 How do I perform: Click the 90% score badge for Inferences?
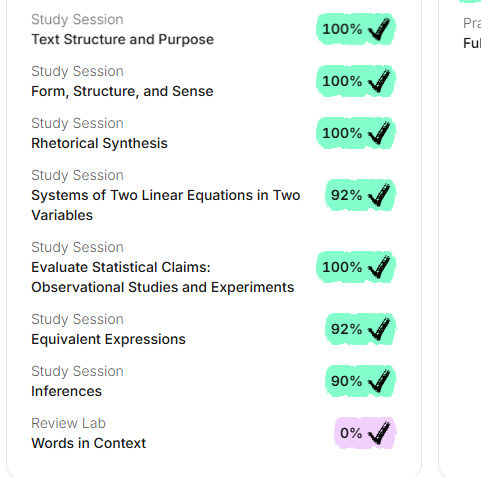coord(360,381)
